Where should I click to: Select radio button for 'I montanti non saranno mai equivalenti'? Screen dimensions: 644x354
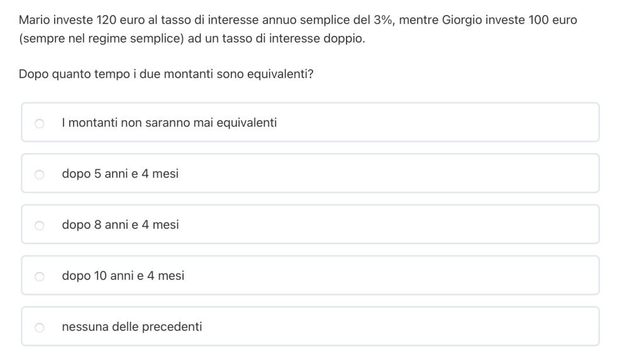[x=39, y=123]
